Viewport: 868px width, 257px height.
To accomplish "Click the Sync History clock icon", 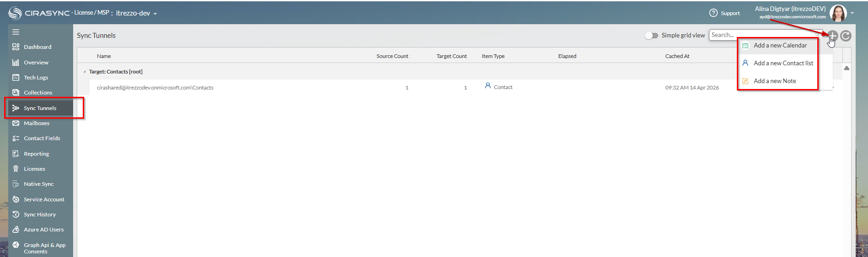I will (x=16, y=214).
